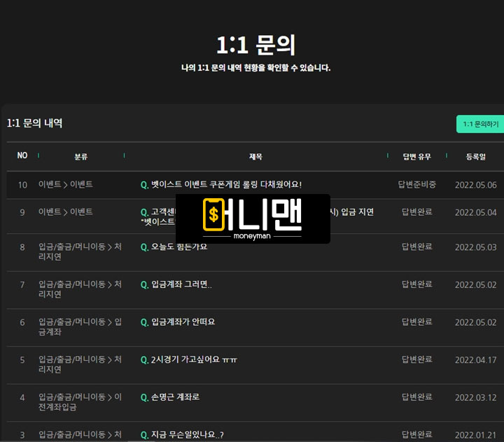This screenshot has width=504, height=442.
Task: Open the inquiry 입금계좌가 안떠요
Action: click(x=183, y=322)
